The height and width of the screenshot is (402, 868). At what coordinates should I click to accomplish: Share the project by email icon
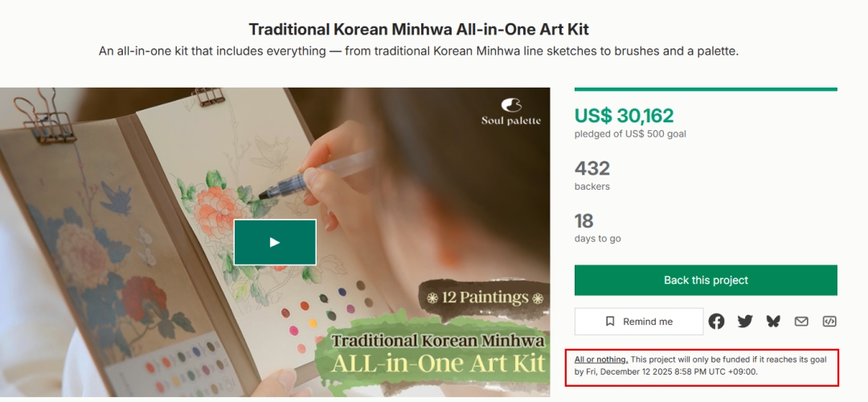801,322
